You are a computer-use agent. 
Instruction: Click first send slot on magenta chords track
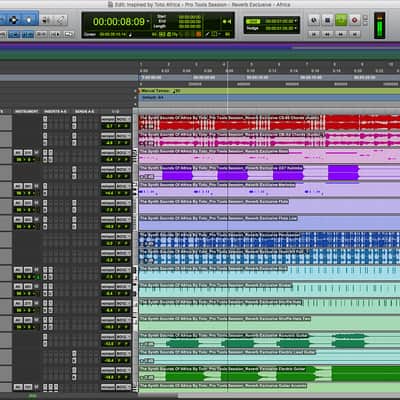(74, 135)
